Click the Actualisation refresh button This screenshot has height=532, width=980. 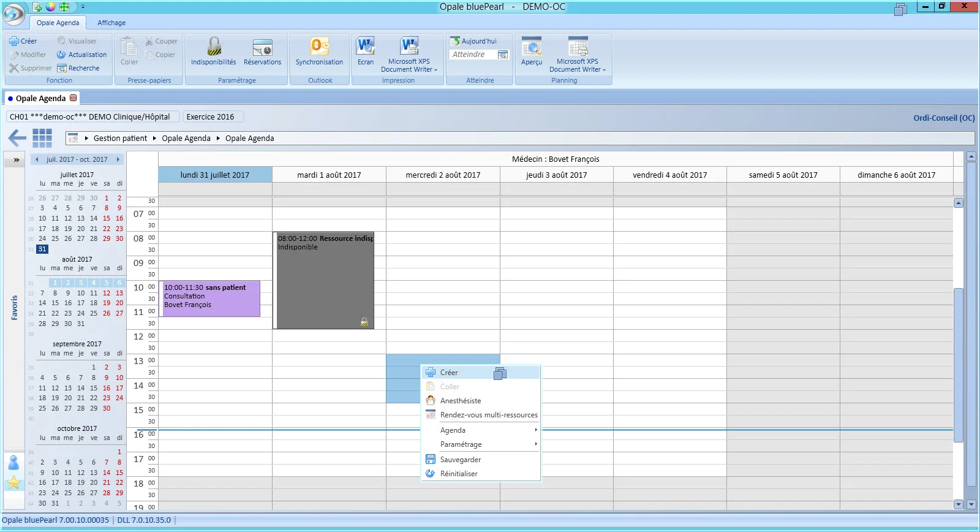[82, 55]
